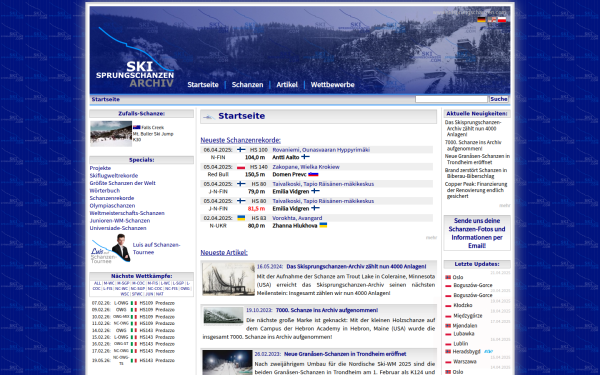Open Warszawa in Letzte Updates
This screenshot has width=600, height=375.
pos(465,362)
